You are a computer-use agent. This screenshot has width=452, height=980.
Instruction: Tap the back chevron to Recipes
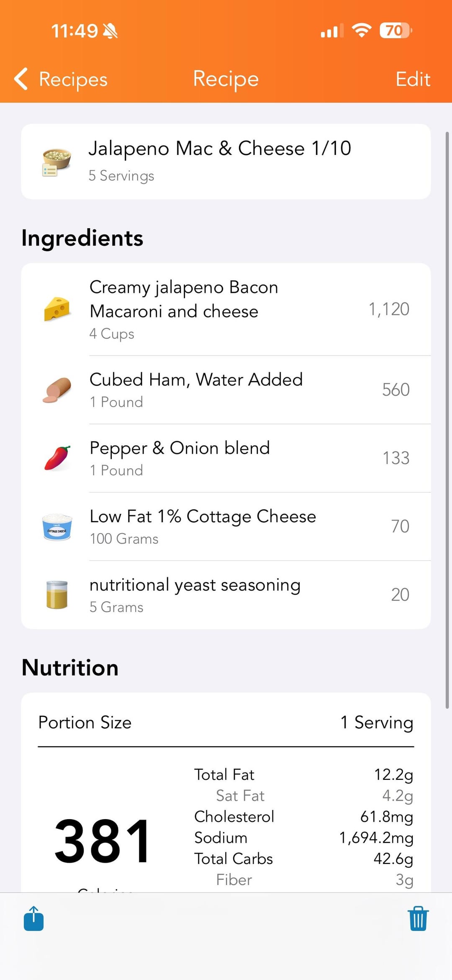[x=21, y=79]
